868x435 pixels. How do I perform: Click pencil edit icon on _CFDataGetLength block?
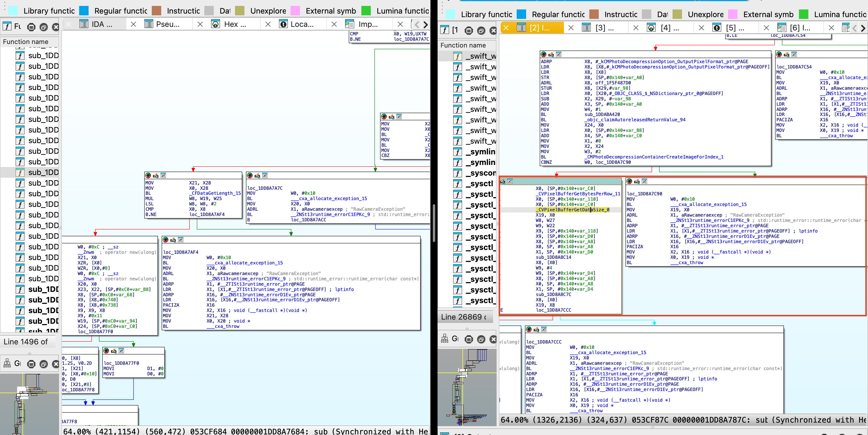[155, 175]
